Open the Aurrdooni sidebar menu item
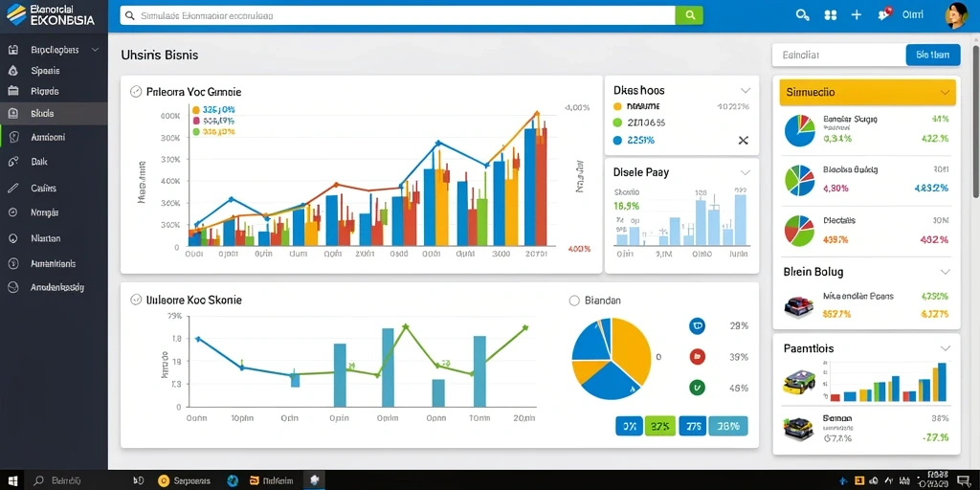Screen dimensions: 980x490 pyautogui.click(x=48, y=137)
